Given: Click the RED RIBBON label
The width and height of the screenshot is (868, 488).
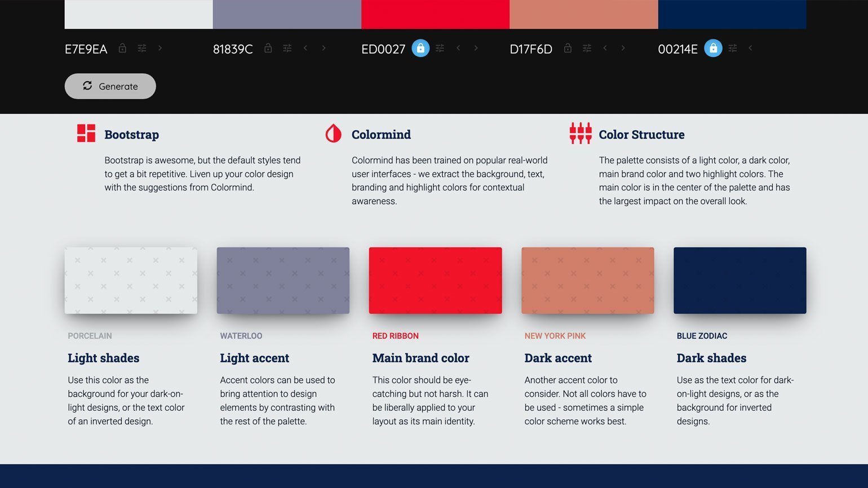Looking at the screenshot, I should coord(395,336).
